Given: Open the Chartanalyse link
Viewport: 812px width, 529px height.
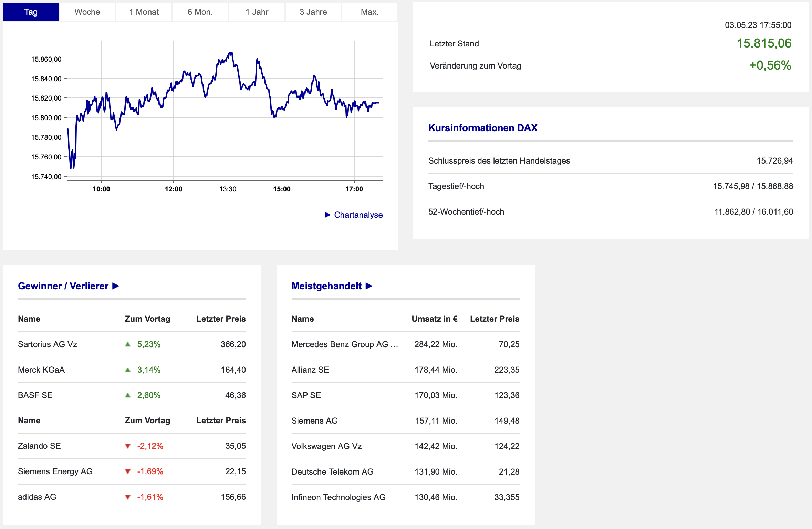Looking at the screenshot, I should click(x=358, y=215).
